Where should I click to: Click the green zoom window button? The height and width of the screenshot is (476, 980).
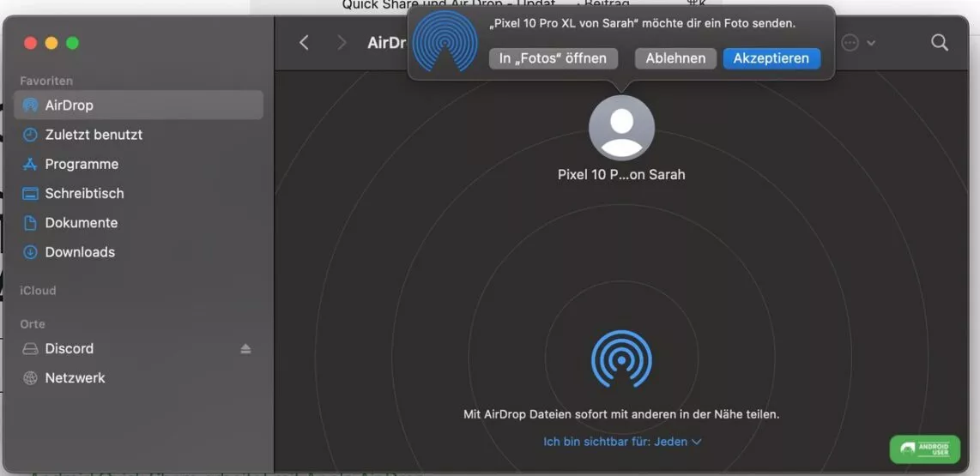coord(72,43)
